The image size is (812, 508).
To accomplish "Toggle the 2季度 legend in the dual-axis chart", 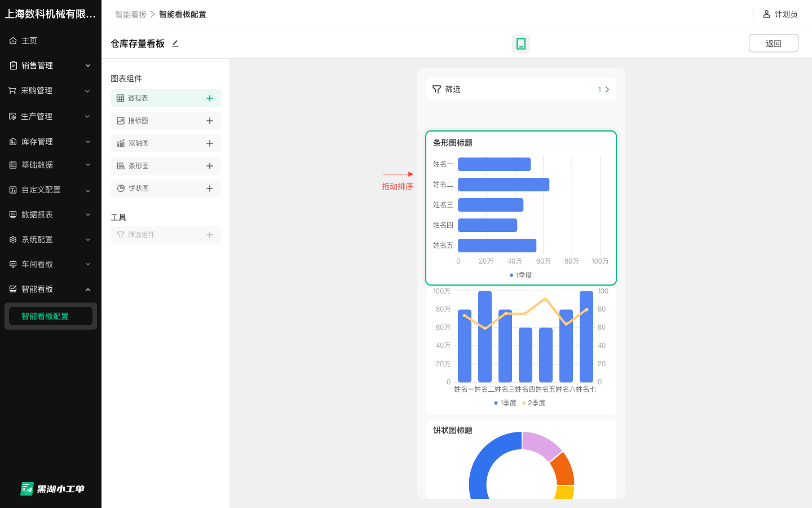I will [533, 403].
